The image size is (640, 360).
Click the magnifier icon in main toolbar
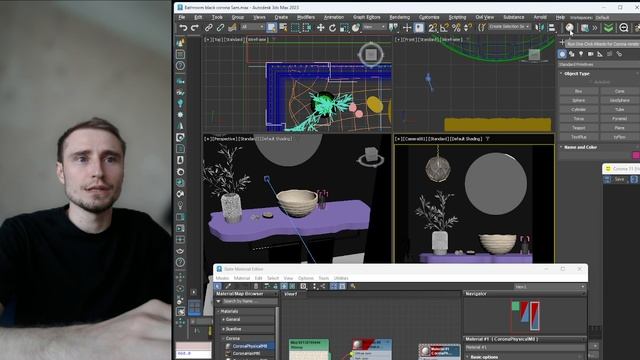point(623,28)
